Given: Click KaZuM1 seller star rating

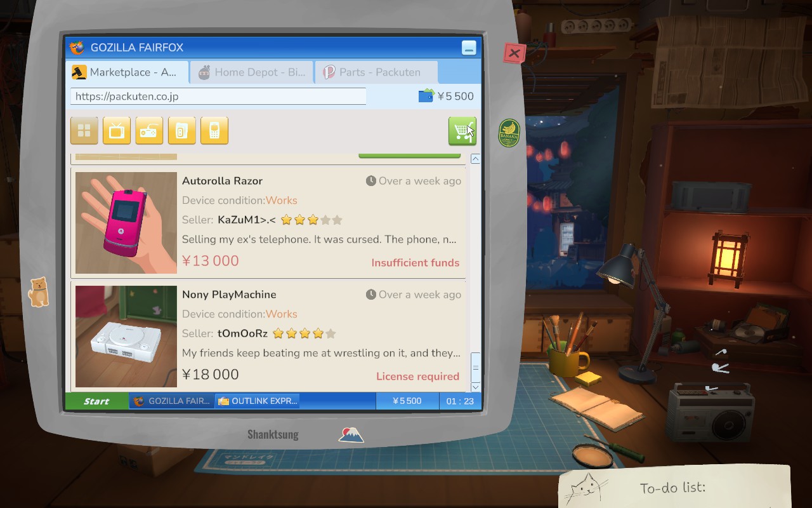Looking at the screenshot, I should [311, 220].
